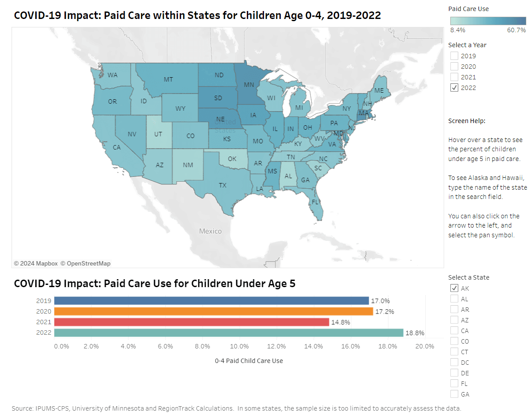Uncheck the 2022 year filter
Viewport: 532px width, 419px height.
(x=454, y=87)
